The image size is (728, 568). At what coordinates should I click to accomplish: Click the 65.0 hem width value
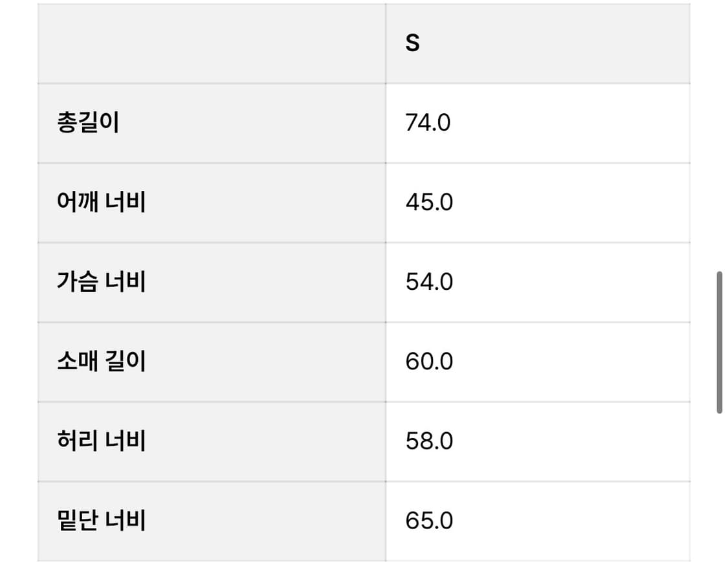429,521
